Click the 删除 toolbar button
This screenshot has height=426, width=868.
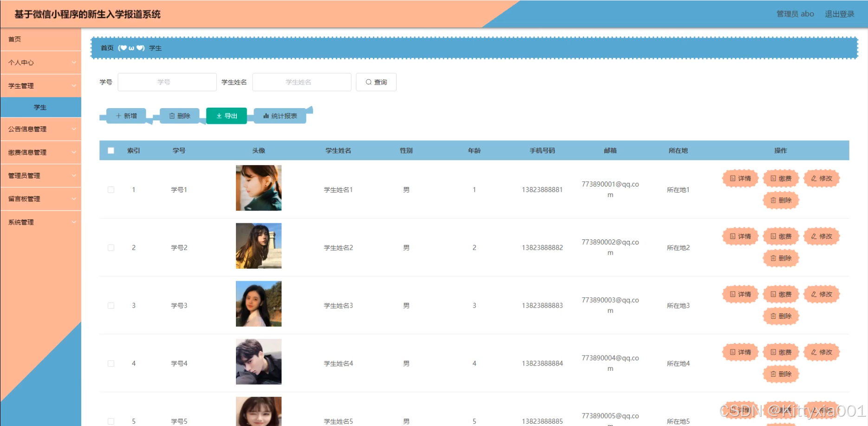point(180,116)
